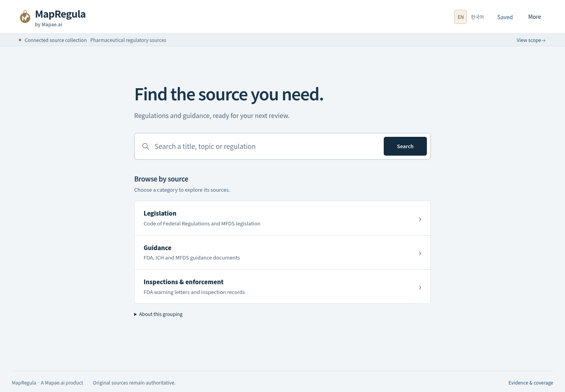
Task: Open the Saved menu item
Action: click(x=505, y=17)
